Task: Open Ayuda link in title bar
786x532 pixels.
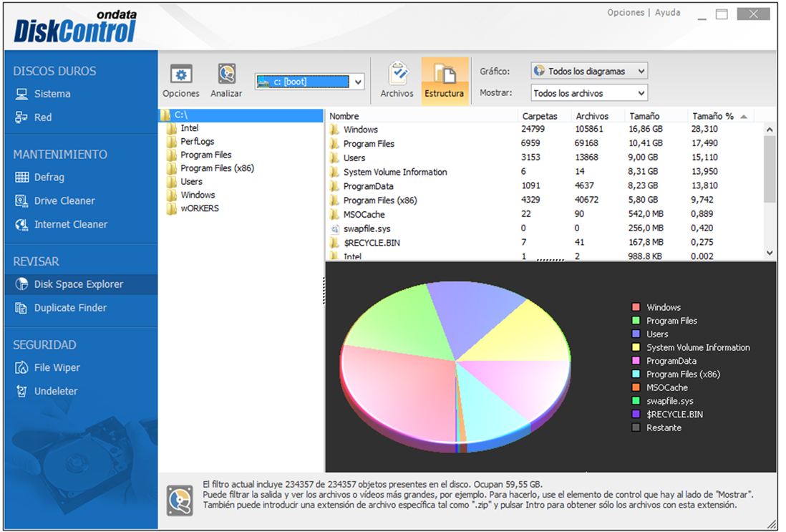Action: point(668,13)
